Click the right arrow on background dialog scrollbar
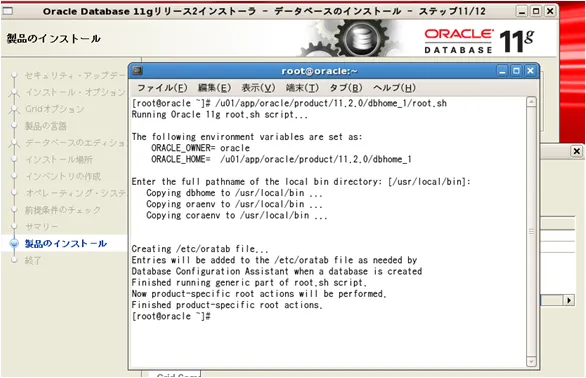Image resolution: width=586 pixels, height=378 pixels. [569, 300]
